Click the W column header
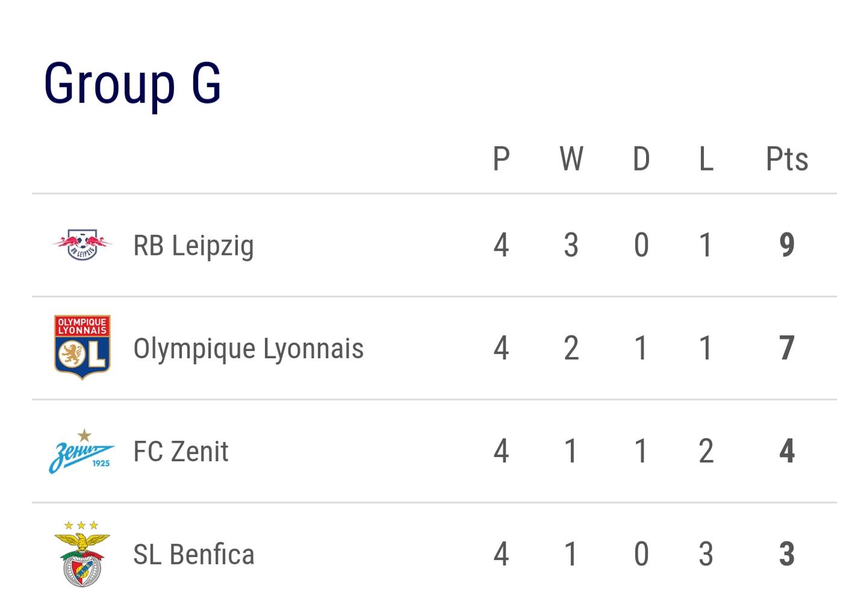Image resolution: width=867 pixels, height=616 pixels. [571, 159]
